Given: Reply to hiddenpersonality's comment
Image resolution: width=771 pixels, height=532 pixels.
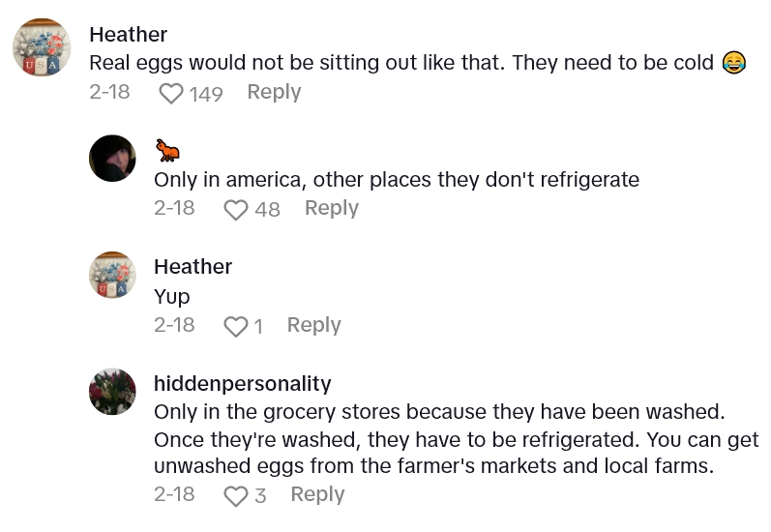Looking at the screenshot, I should tap(317, 495).
